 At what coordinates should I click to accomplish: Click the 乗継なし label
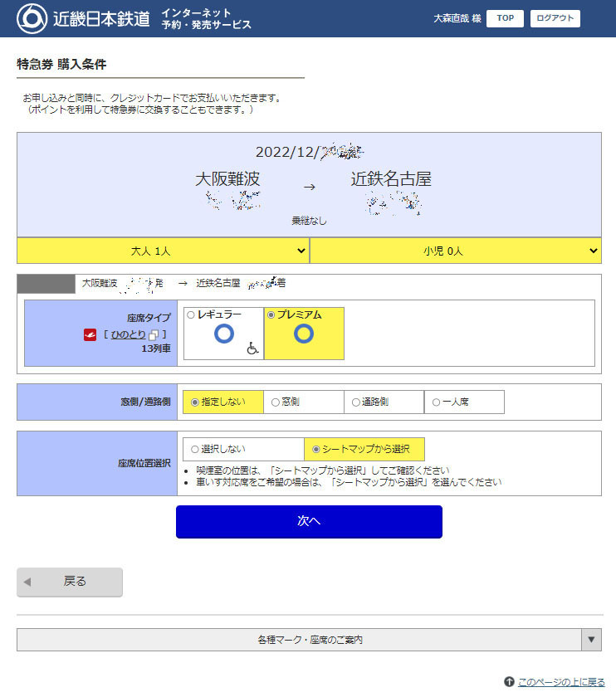point(309,221)
